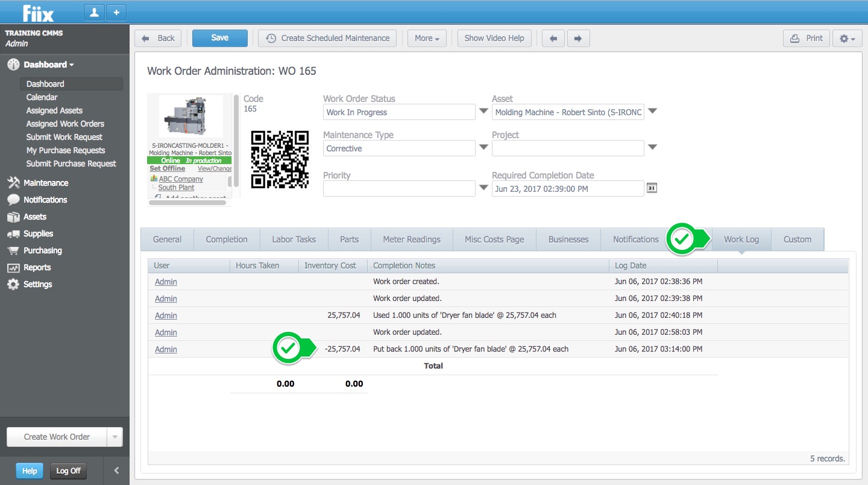This screenshot has width=868, height=485.
Task: Collapse the sidebar with chevron arrow
Action: click(116, 471)
